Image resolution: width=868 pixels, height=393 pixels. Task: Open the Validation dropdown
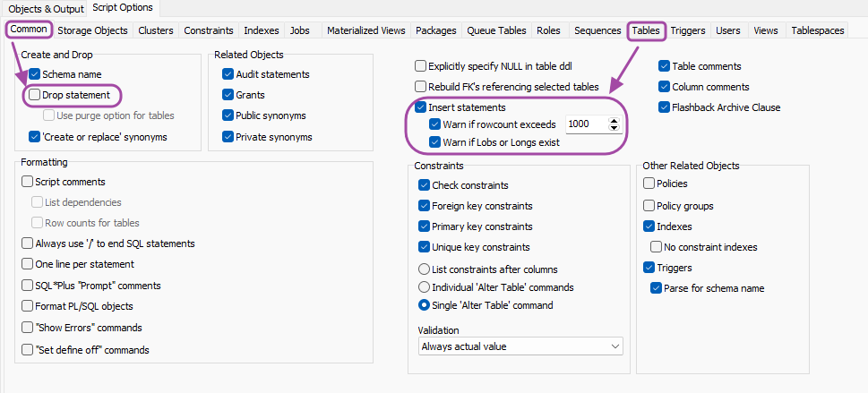(x=520, y=346)
